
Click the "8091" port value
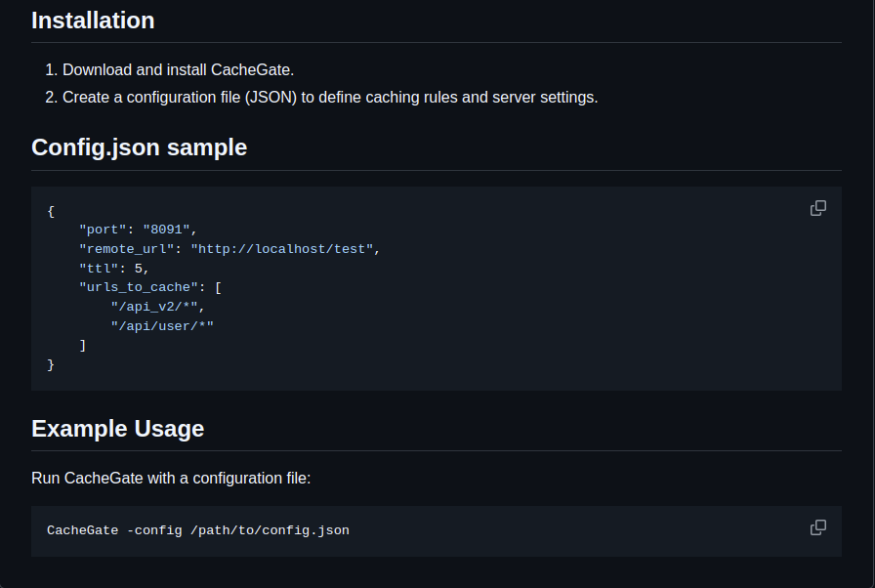click(167, 230)
